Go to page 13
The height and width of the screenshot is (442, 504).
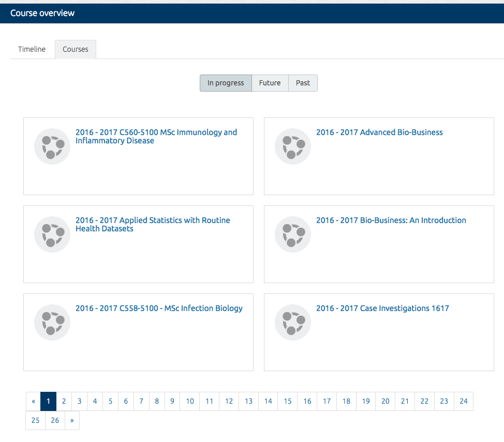coord(248,401)
